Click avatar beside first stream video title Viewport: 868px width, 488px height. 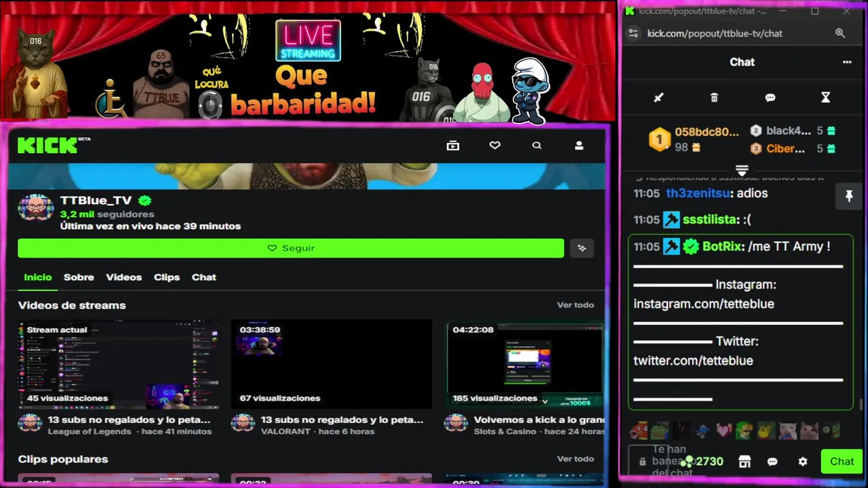[x=30, y=424]
